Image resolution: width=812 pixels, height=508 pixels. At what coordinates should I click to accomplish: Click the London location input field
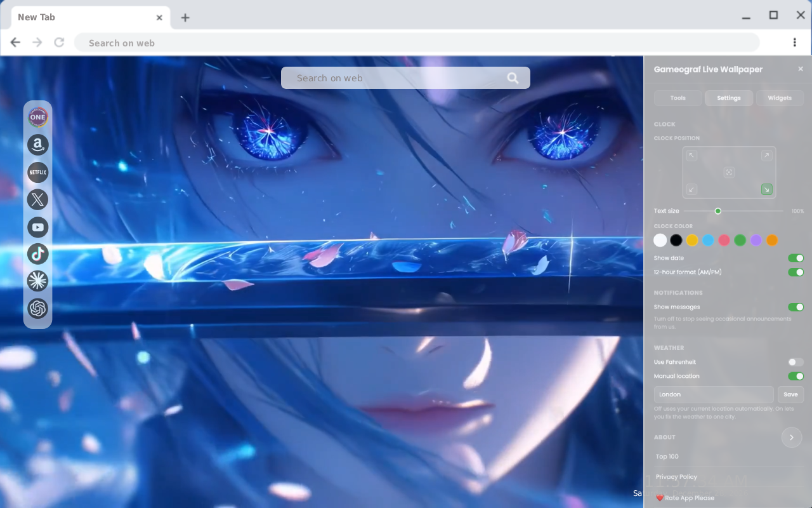[x=714, y=394]
